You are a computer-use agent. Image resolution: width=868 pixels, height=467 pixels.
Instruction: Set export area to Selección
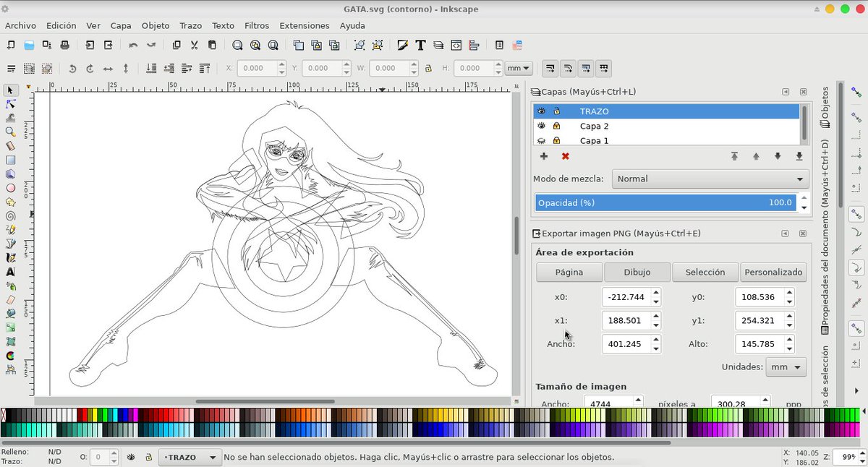pyautogui.click(x=705, y=272)
